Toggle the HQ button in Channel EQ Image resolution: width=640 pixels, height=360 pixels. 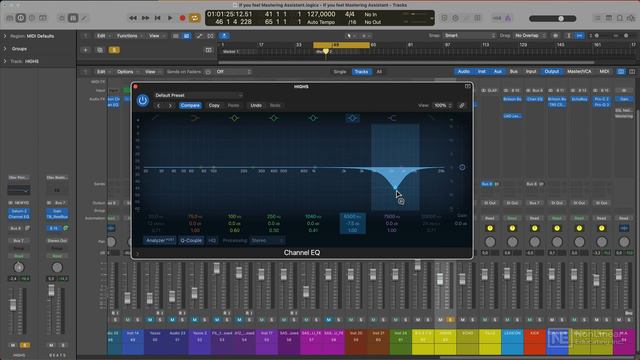[212, 240]
